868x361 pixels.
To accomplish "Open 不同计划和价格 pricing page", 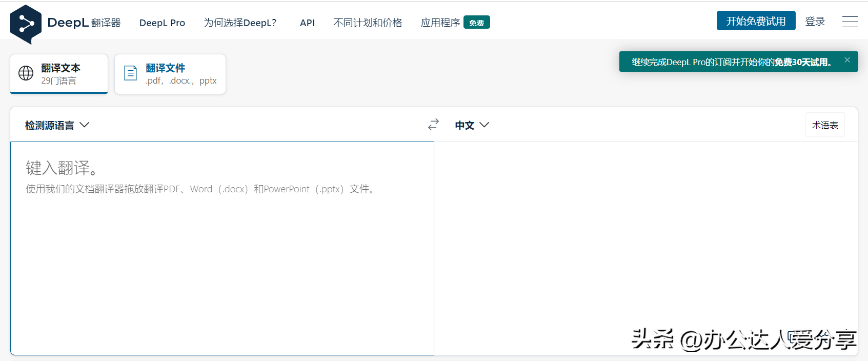I will [x=368, y=23].
